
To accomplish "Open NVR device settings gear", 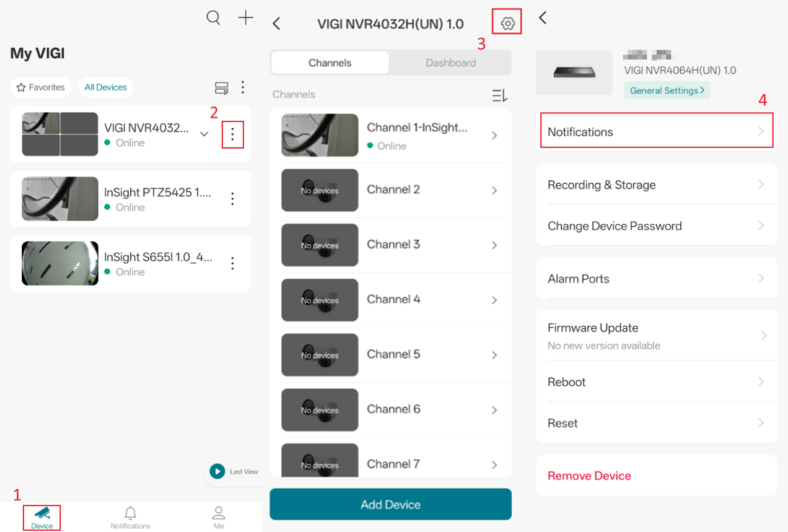I will (507, 24).
